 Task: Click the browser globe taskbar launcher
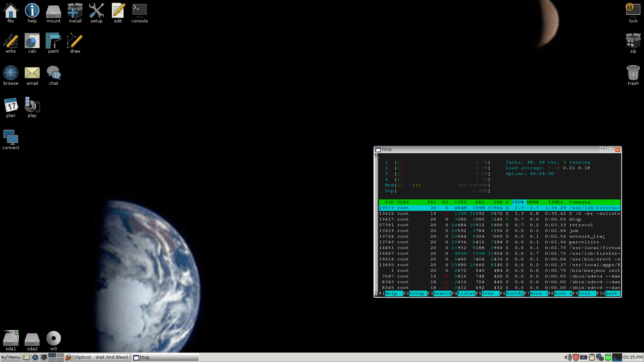click(x=35, y=357)
